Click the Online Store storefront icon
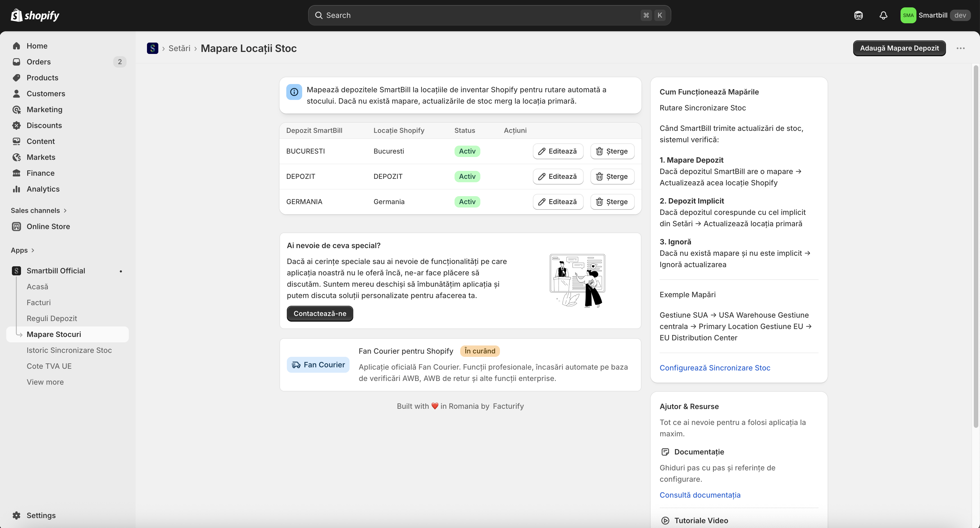Image resolution: width=980 pixels, height=528 pixels. click(16, 227)
